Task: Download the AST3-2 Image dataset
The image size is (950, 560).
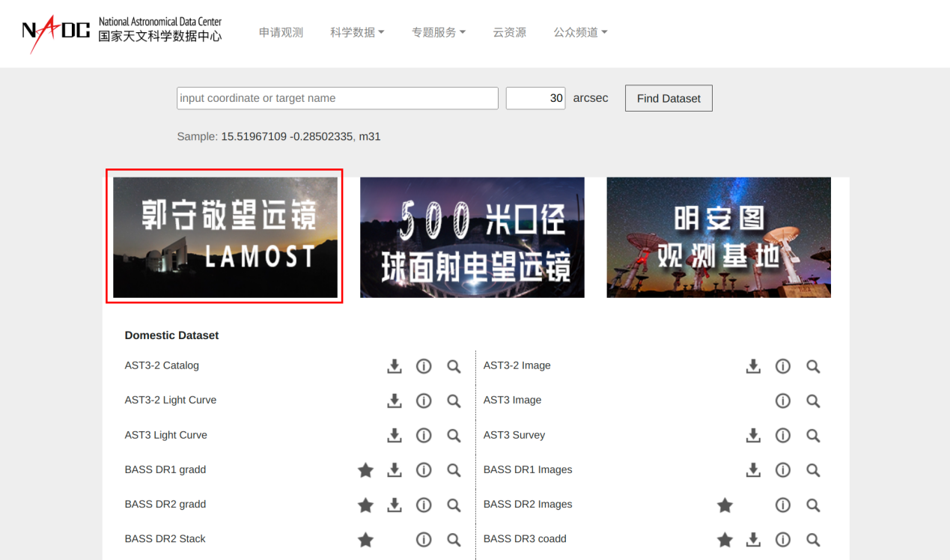Action: point(754,366)
